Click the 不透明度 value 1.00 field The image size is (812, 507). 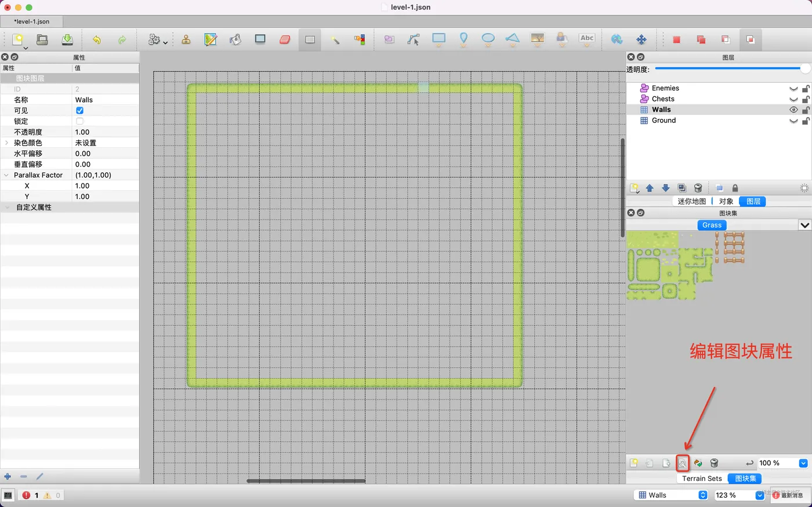tap(106, 132)
